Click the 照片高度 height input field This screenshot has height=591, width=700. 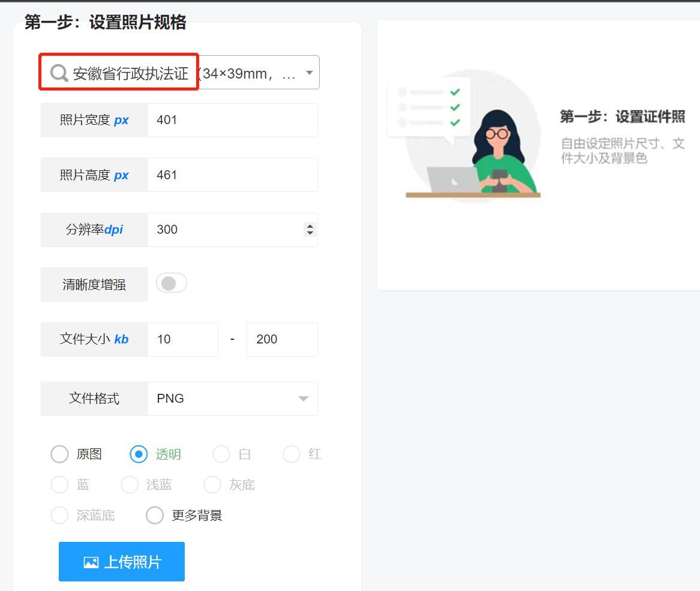point(232,174)
